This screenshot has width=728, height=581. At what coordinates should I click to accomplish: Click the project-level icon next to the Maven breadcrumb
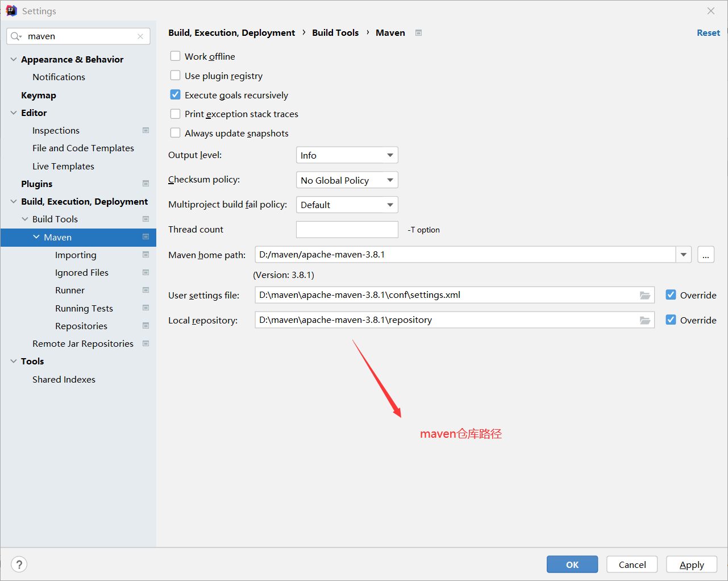(x=418, y=33)
